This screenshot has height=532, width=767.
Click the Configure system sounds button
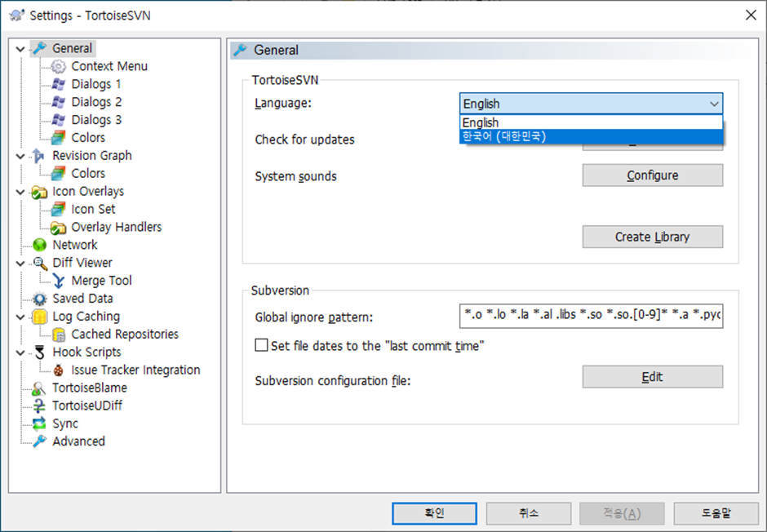653,175
